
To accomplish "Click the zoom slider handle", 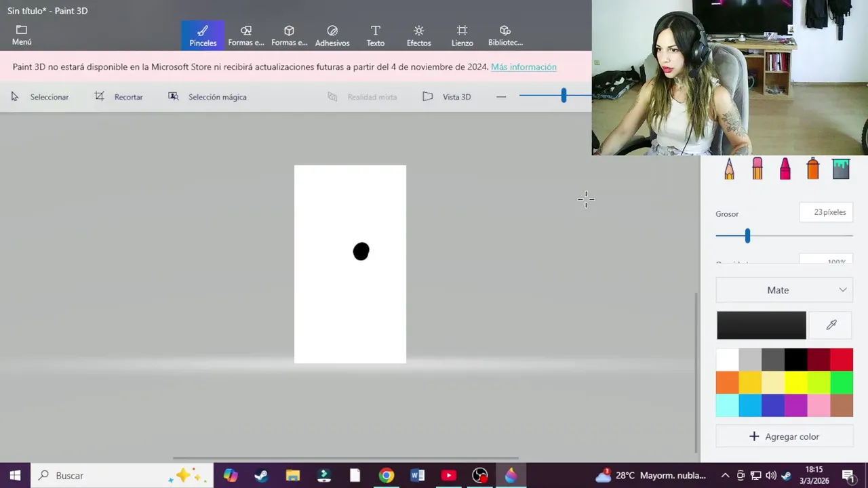I will (564, 96).
